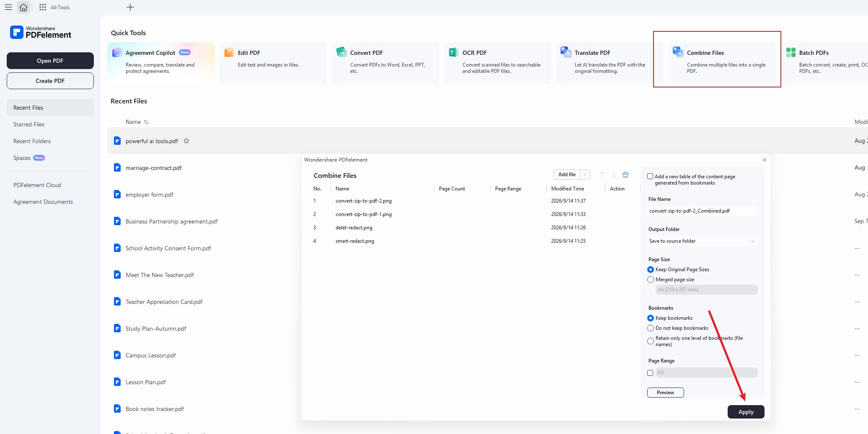
Task: Click the Add file button
Action: pos(567,175)
